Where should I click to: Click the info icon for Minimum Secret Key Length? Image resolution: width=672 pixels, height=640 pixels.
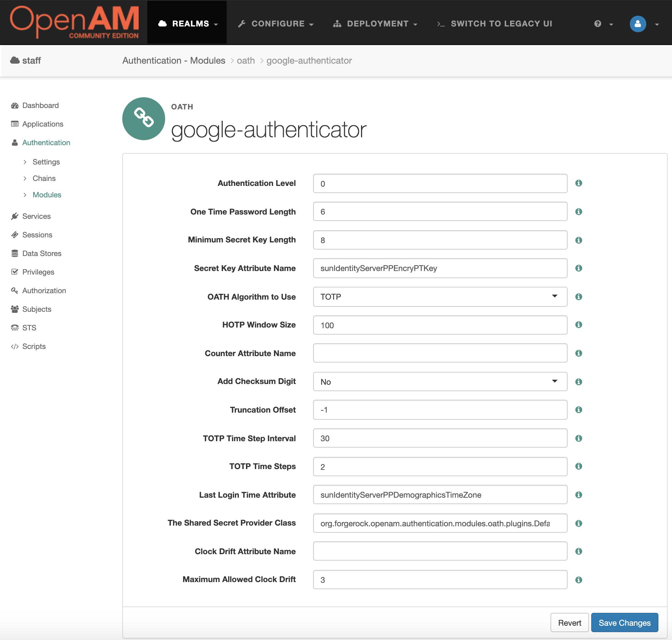click(x=579, y=240)
